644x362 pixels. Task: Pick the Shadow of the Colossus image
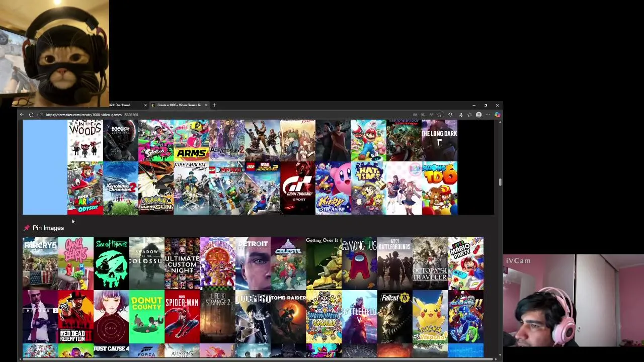click(x=146, y=263)
